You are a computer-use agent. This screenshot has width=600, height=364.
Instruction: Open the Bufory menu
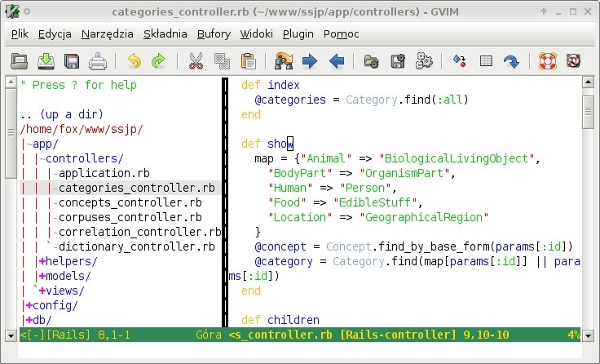(x=214, y=34)
